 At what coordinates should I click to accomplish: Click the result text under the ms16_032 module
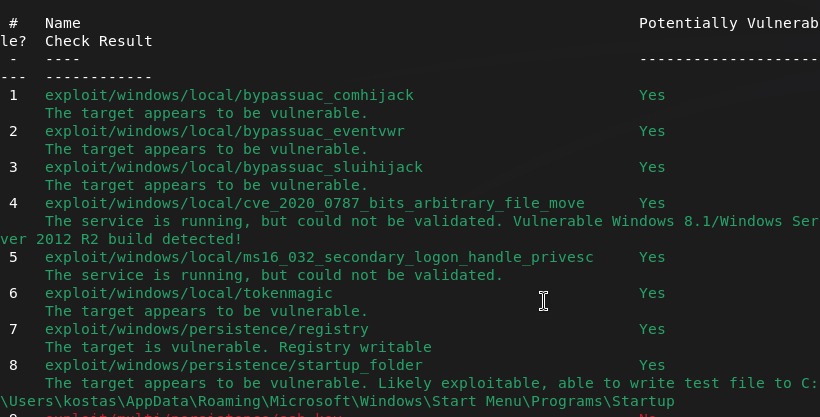tap(273, 275)
